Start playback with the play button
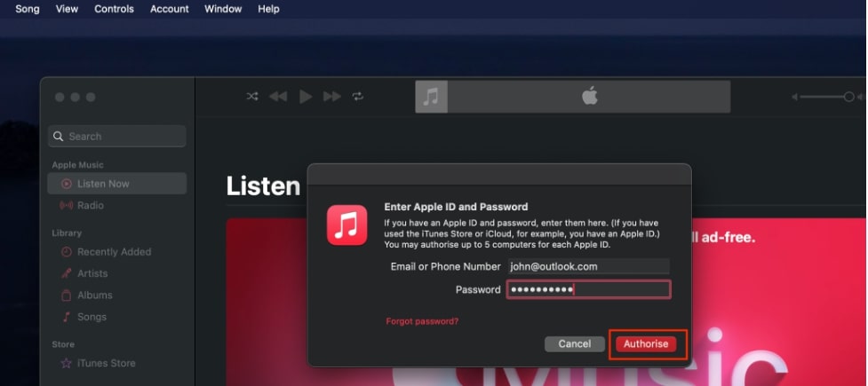The height and width of the screenshot is (386, 868). [306, 97]
